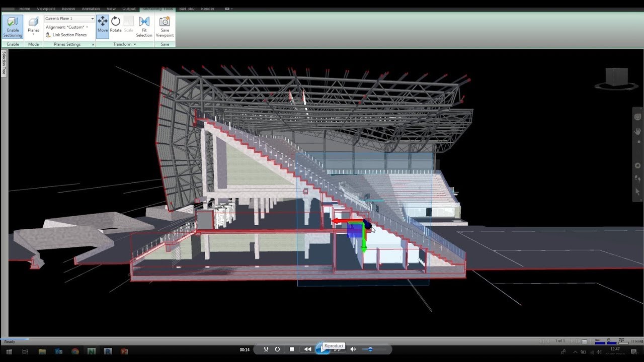This screenshot has height=362, width=644.
Task: Switch to the Review ribbon tab
Action: pyautogui.click(x=68, y=9)
